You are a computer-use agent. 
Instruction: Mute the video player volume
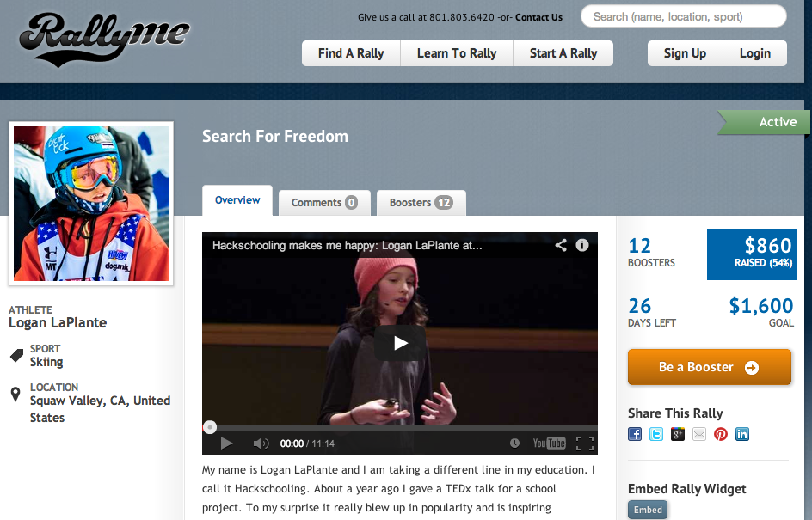(261, 443)
